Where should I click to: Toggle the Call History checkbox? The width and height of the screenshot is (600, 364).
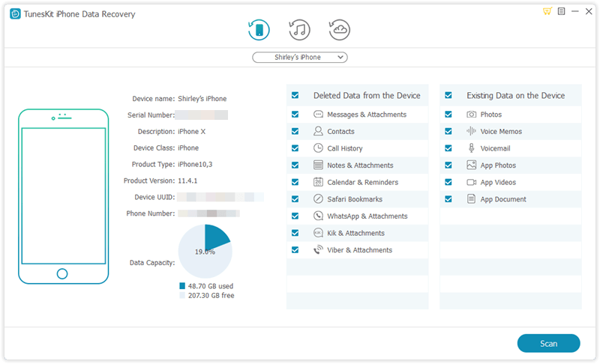point(295,148)
